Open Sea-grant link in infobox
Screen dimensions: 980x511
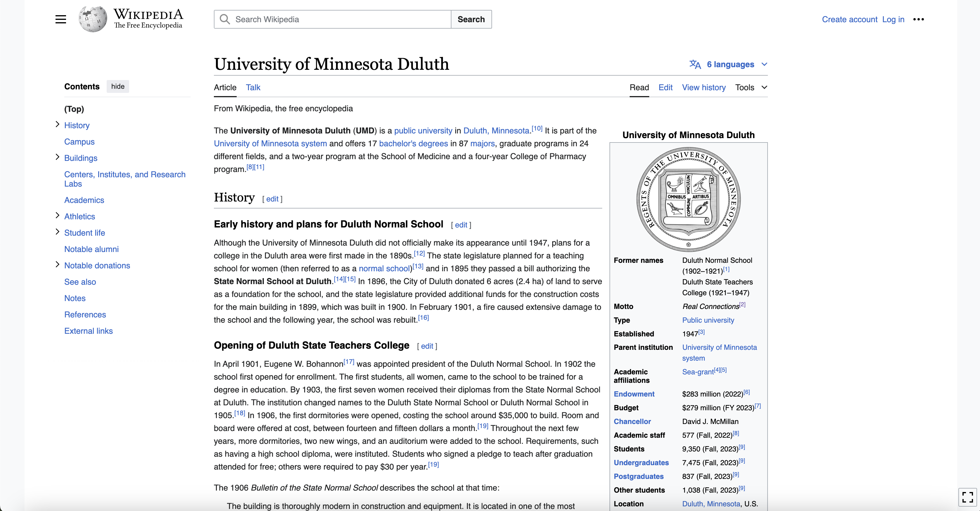(x=698, y=372)
